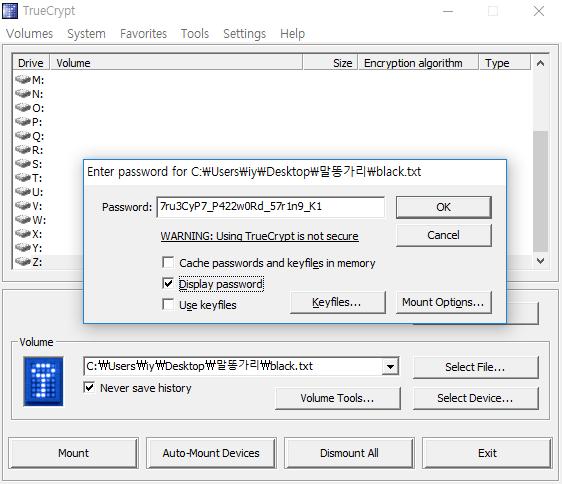Screen dimensions: 562x484
Task: Uncheck Display password checkbox
Action: point(168,284)
